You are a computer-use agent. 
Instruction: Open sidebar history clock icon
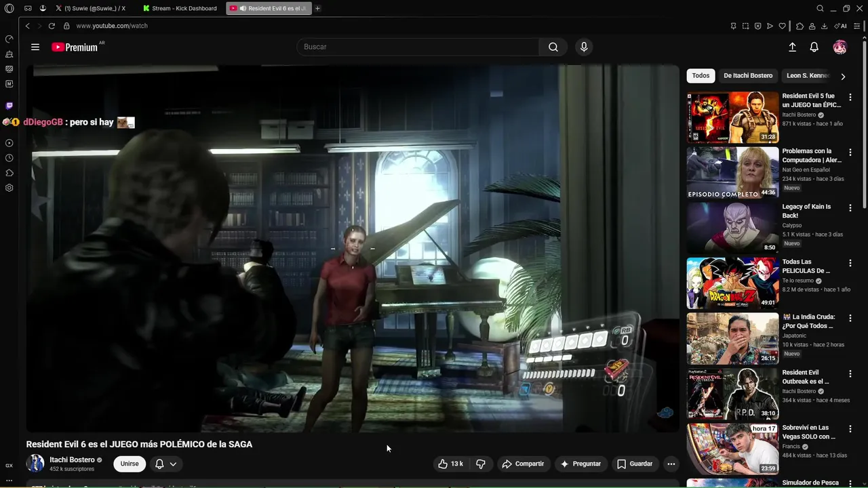pos(9,158)
